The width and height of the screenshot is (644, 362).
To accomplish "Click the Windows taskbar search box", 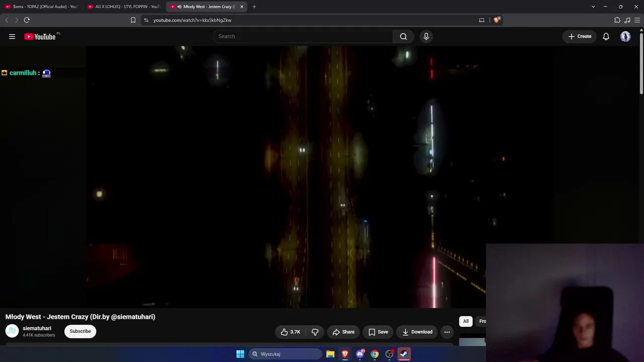I will [x=286, y=354].
